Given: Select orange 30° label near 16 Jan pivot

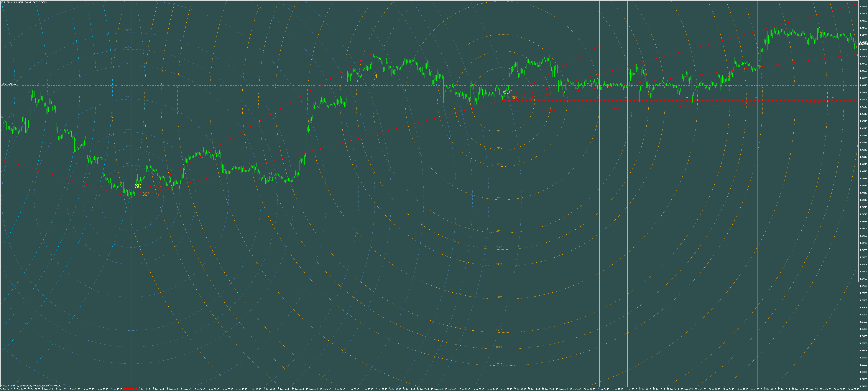Looking at the screenshot, I should [515, 98].
